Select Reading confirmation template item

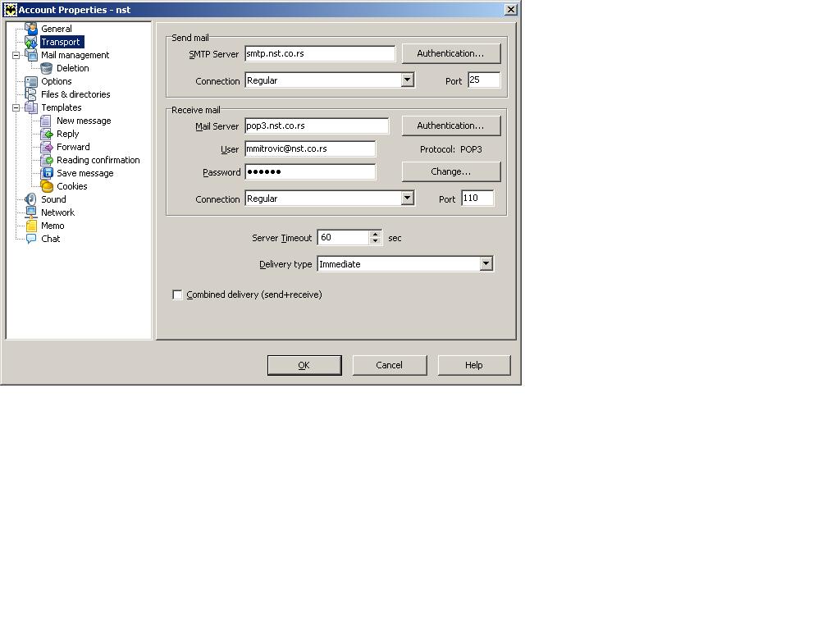(98, 160)
